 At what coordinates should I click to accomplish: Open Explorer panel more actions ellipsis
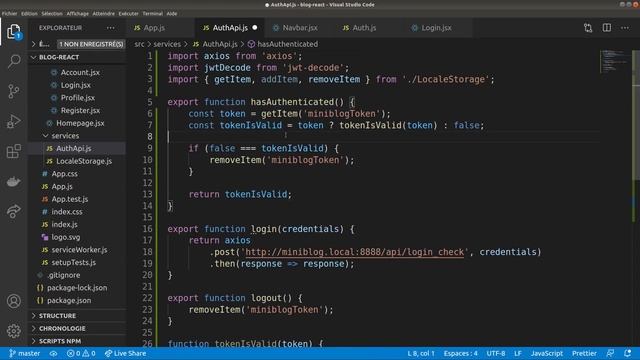[111, 28]
